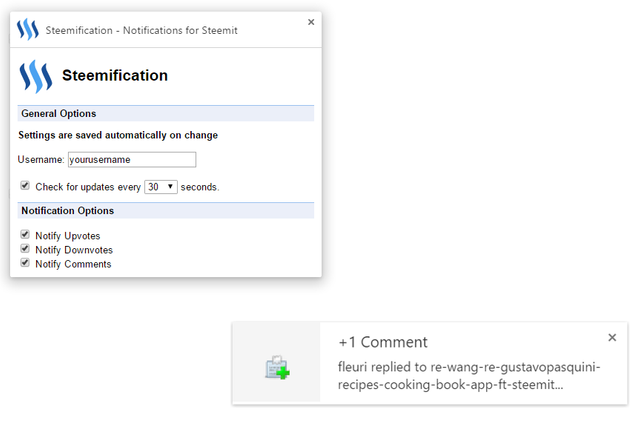Click the Notify Downvotes label
640x439 pixels.
(74, 250)
